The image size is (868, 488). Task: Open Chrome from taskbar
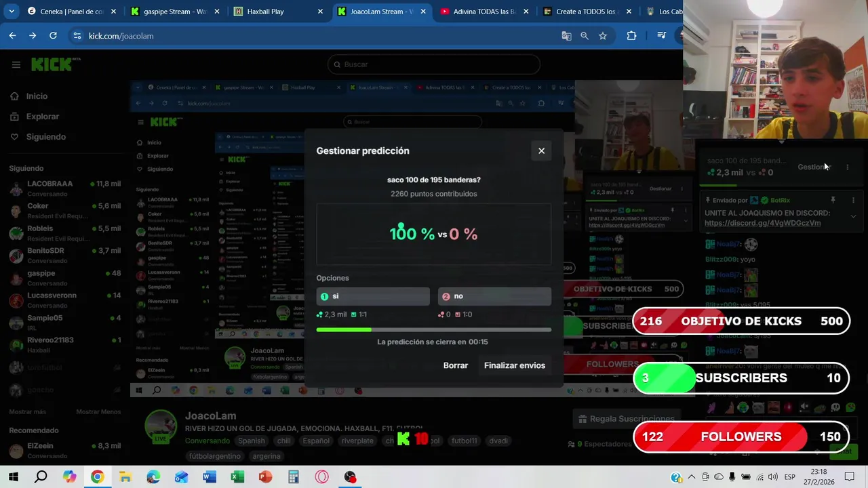pos(97,477)
